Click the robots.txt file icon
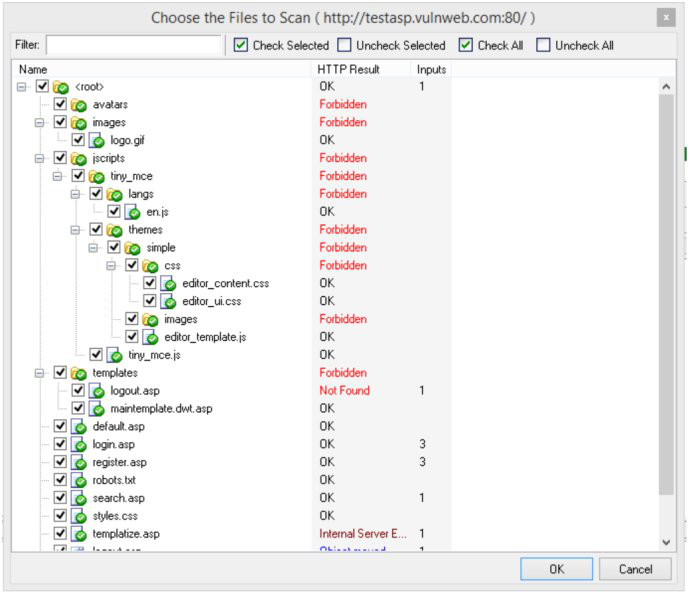This screenshot has width=690, height=592. tap(79, 481)
